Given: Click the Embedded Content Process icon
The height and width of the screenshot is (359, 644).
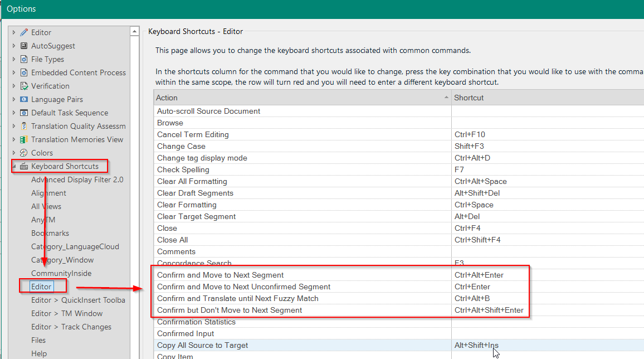Looking at the screenshot, I should coord(24,72).
